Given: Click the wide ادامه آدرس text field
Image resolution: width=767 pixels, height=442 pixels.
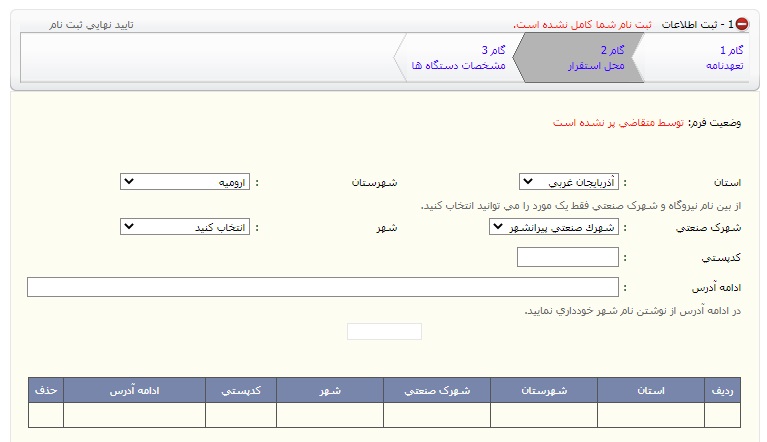Looking at the screenshot, I should click(x=323, y=287).
